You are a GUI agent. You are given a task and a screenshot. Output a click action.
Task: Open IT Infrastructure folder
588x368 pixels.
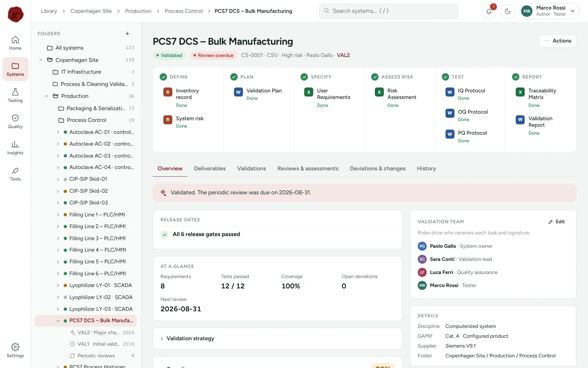(86, 72)
